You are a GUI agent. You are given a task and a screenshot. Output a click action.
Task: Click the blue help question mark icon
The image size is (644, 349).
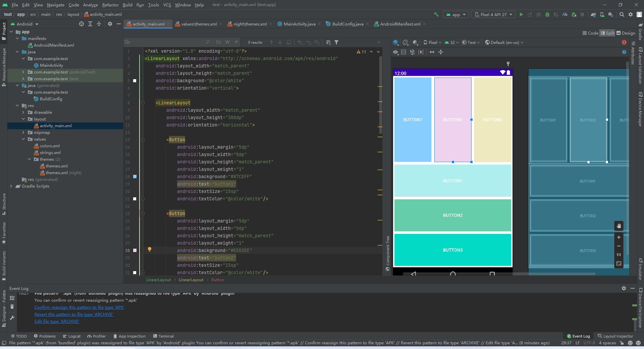624,52
